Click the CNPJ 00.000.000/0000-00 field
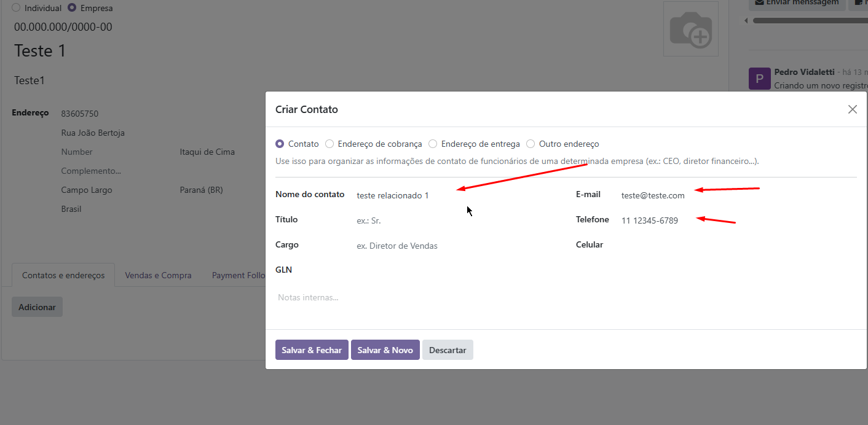This screenshot has height=425, width=868. coord(63,27)
